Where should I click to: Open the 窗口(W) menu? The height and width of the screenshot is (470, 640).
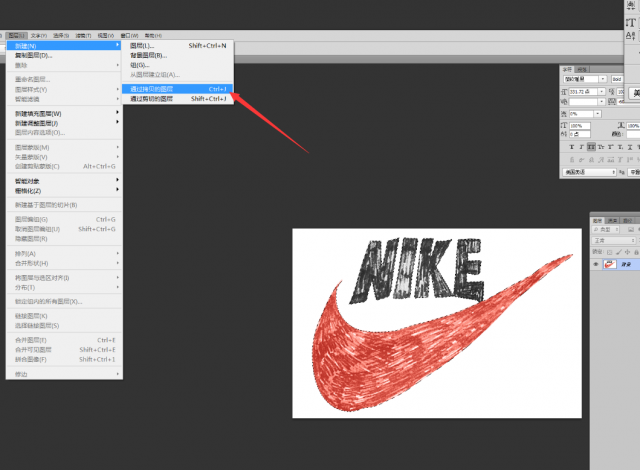[x=129, y=35]
